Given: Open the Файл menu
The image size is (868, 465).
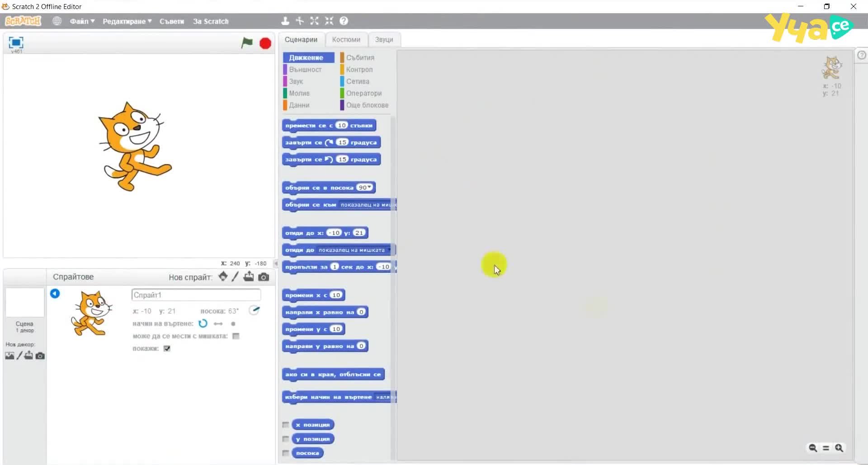Looking at the screenshot, I should click(82, 21).
